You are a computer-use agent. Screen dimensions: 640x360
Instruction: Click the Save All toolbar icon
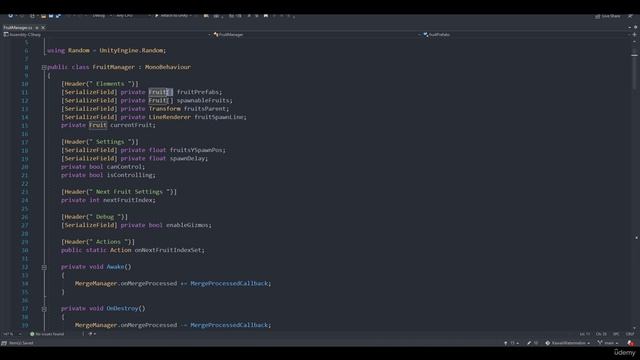coord(58,16)
